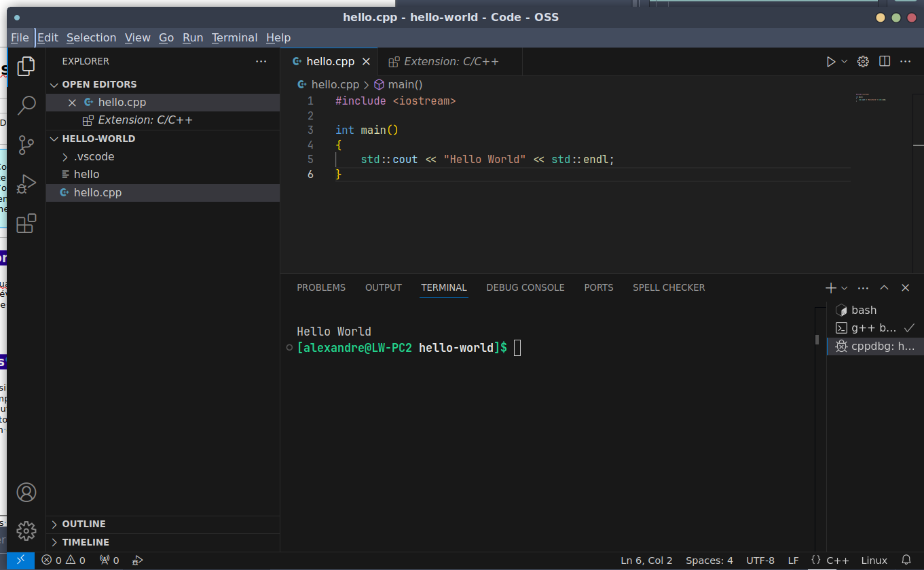Click the notifications bell in status bar
924x570 pixels.
click(x=906, y=560)
